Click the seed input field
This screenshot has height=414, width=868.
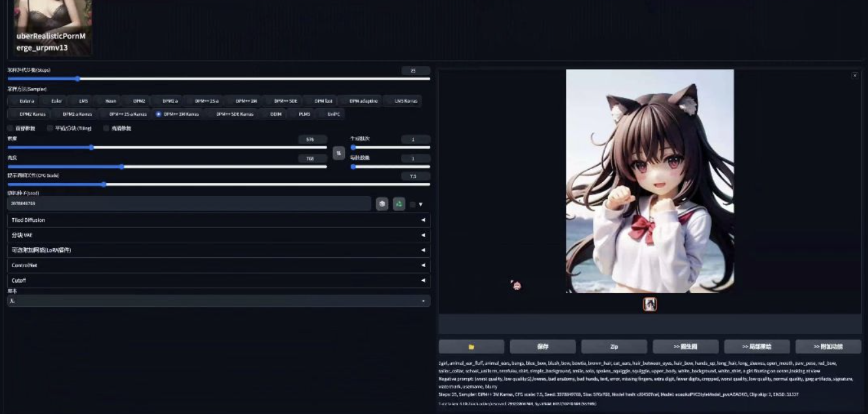click(189, 204)
